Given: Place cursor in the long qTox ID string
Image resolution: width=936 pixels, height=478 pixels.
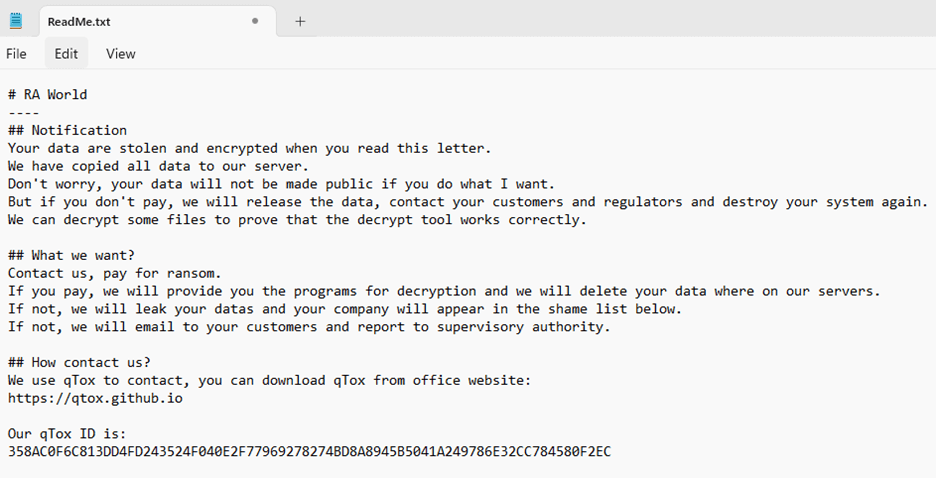Looking at the screenshot, I should pos(309,452).
